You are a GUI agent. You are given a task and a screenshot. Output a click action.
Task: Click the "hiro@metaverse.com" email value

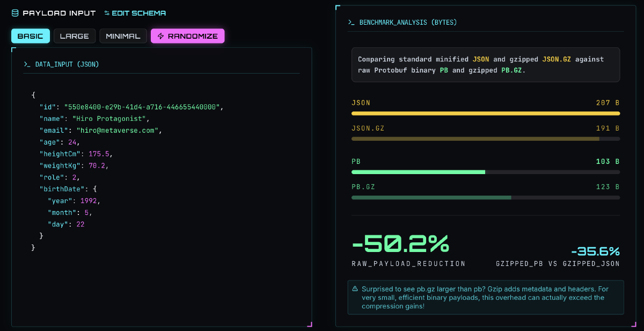[117, 131]
